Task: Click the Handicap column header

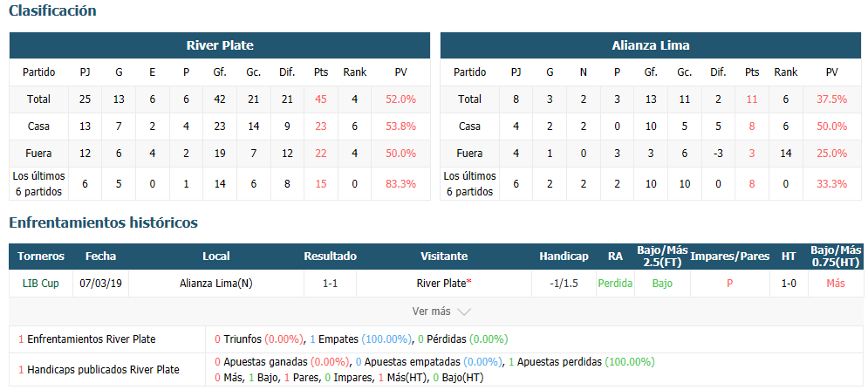Action: pos(564,256)
